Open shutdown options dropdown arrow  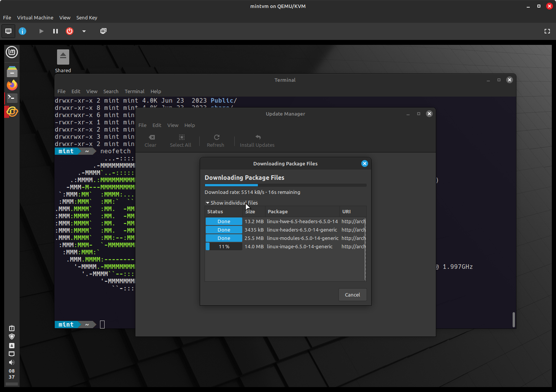click(84, 31)
